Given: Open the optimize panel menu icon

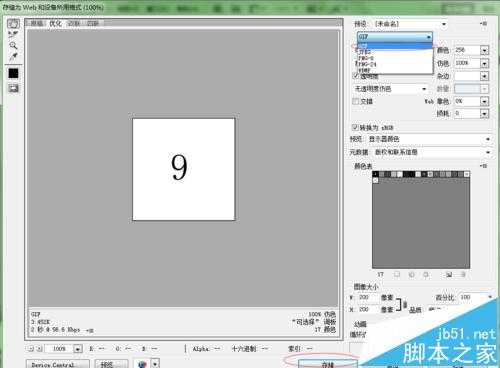Looking at the screenshot, I should point(483,24).
